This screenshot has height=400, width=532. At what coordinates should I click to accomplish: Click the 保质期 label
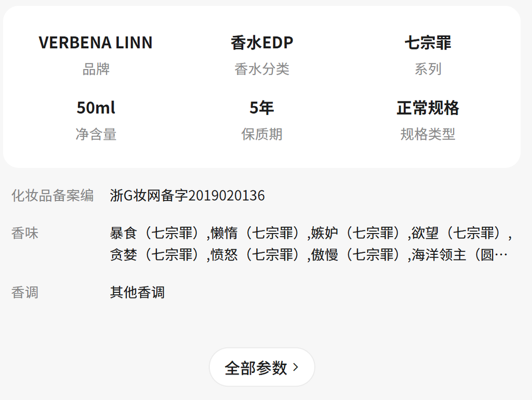[x=262, y=134]
